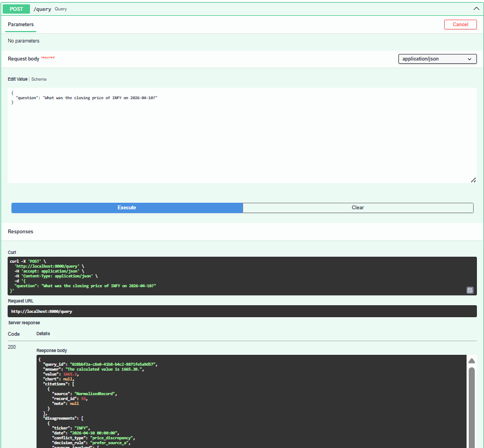Image resolution: width=484 pixels, height=448 pixels.
Task: Click the Curl section label
Action: tap(12, 252)
